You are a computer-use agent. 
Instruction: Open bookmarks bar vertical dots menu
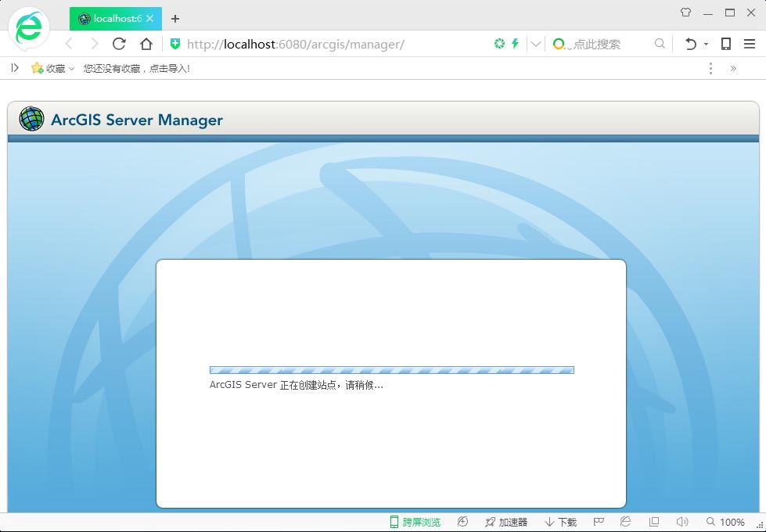(x=710, y=68)
